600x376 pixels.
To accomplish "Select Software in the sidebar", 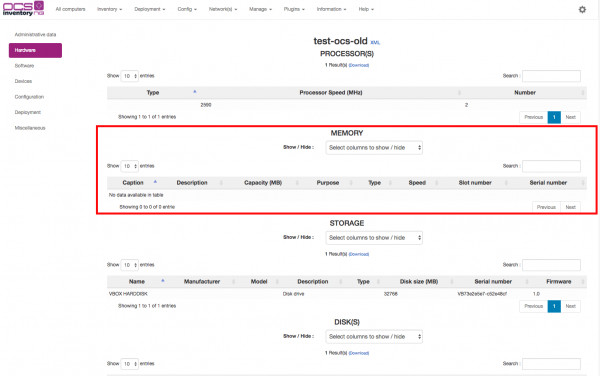I will [x=24, y=66].
